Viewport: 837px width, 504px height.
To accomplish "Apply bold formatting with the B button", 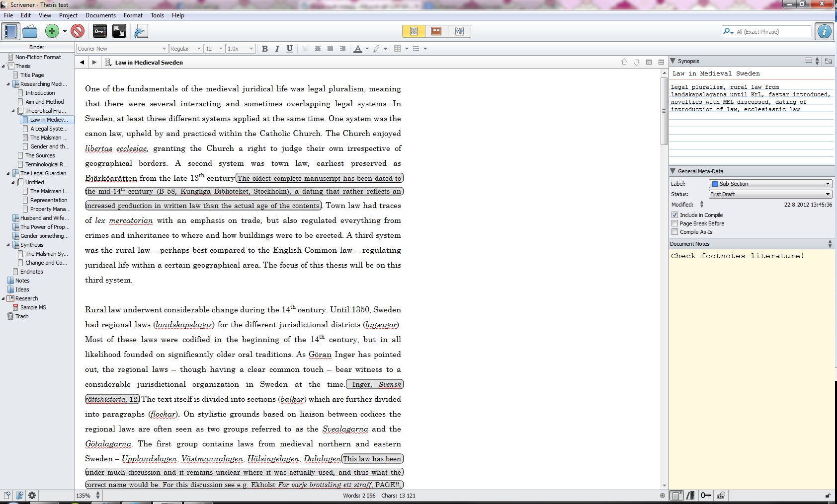I will pyautogui.click(x=265, y=49).
